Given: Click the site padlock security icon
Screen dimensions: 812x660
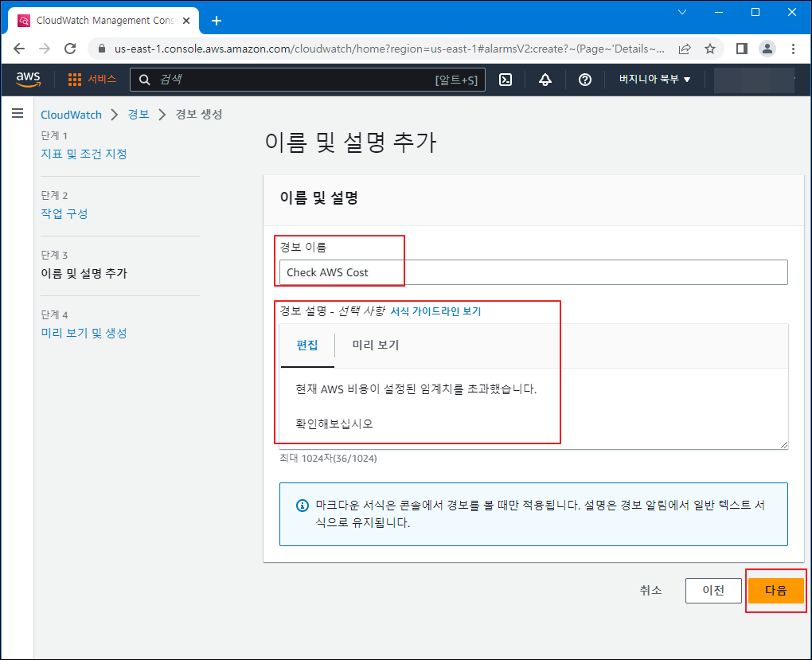Looking at the screenshot, I should 102,49.
